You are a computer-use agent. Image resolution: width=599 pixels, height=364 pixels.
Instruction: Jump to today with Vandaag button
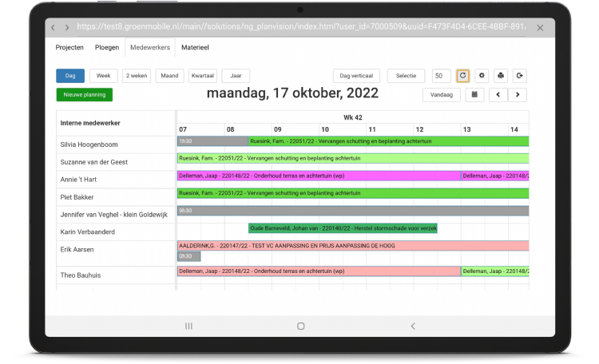pos(441,94)
